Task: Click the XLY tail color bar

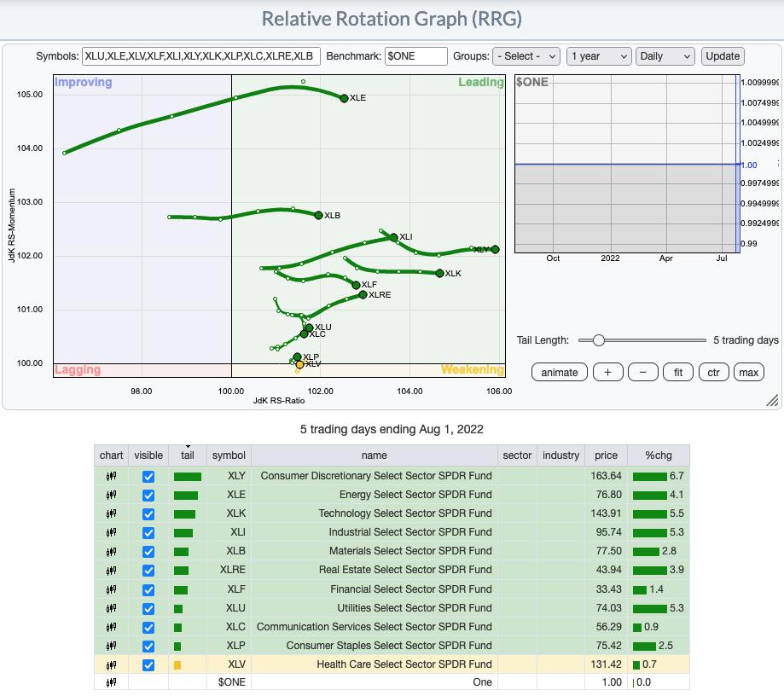Action: (x=188, y=477)
